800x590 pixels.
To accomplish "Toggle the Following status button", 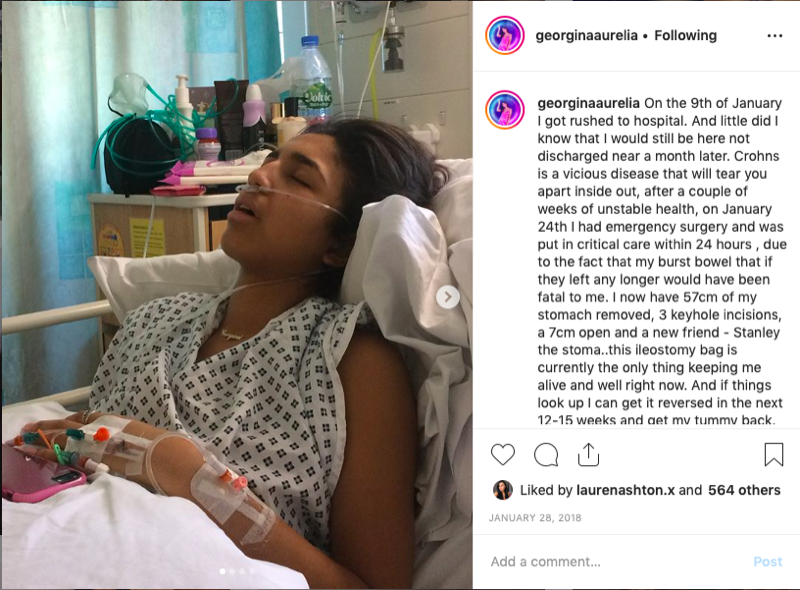I will (685, 35).
